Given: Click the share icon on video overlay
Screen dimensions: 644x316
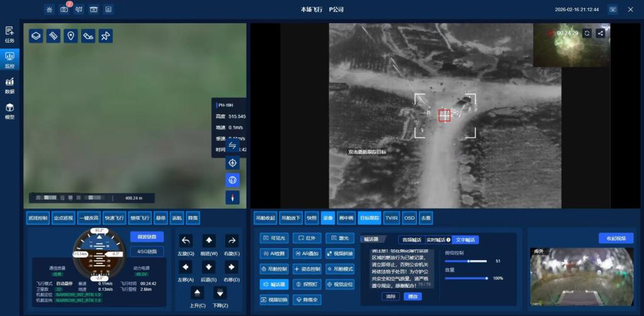Looking at the screenshot, I should tap(601, 33).
